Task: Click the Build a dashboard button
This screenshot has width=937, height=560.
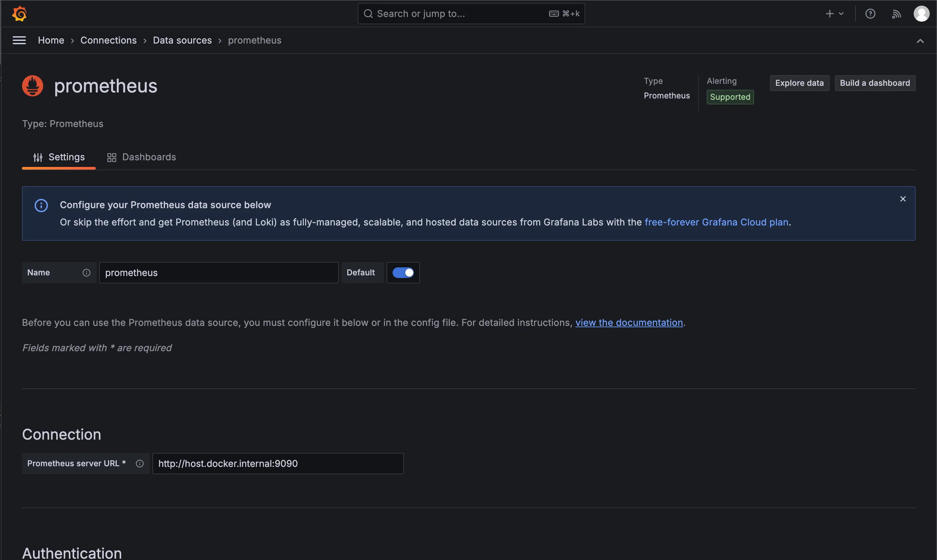Action: (x=875, y=83)
